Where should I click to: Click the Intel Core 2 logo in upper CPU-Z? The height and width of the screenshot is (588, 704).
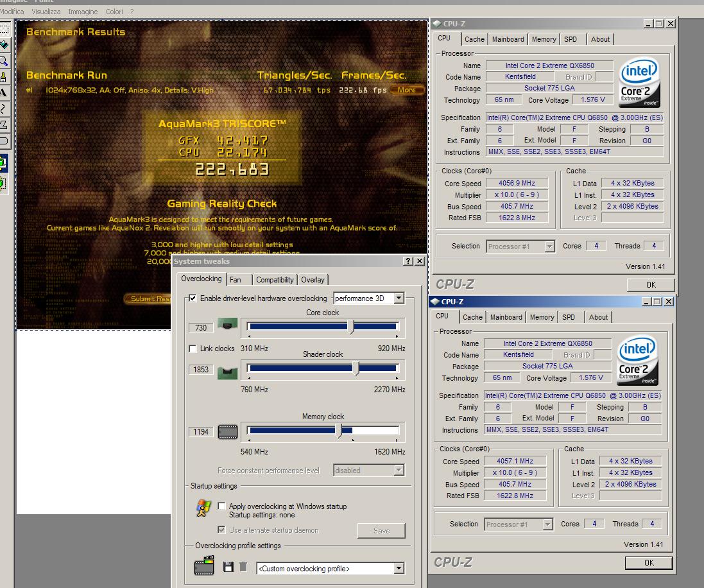[x=639, y=82]
